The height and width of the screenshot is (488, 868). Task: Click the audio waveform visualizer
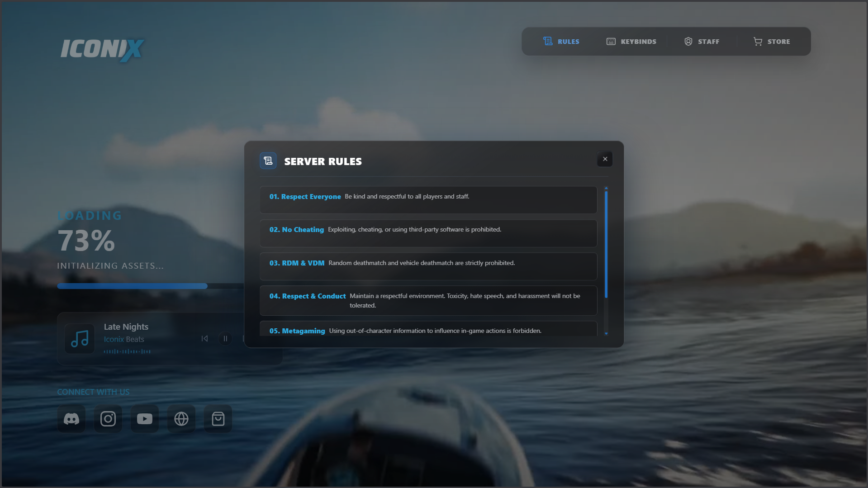click(127, 351)
